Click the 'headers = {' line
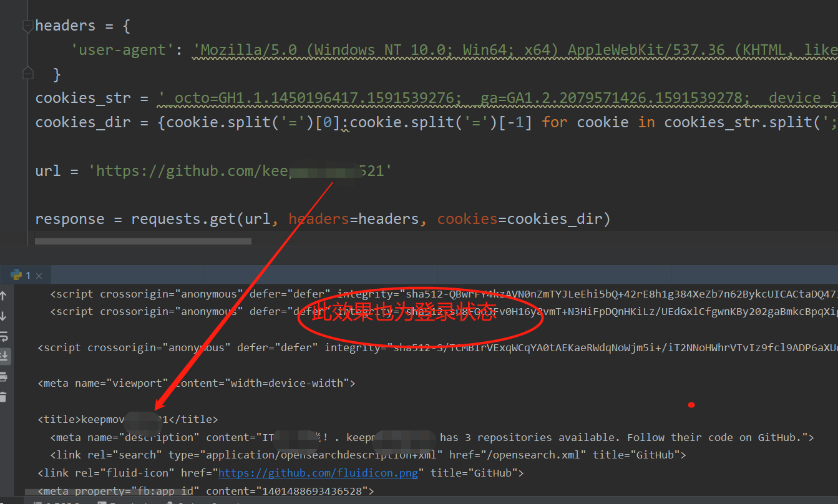 tap(83, 26)
